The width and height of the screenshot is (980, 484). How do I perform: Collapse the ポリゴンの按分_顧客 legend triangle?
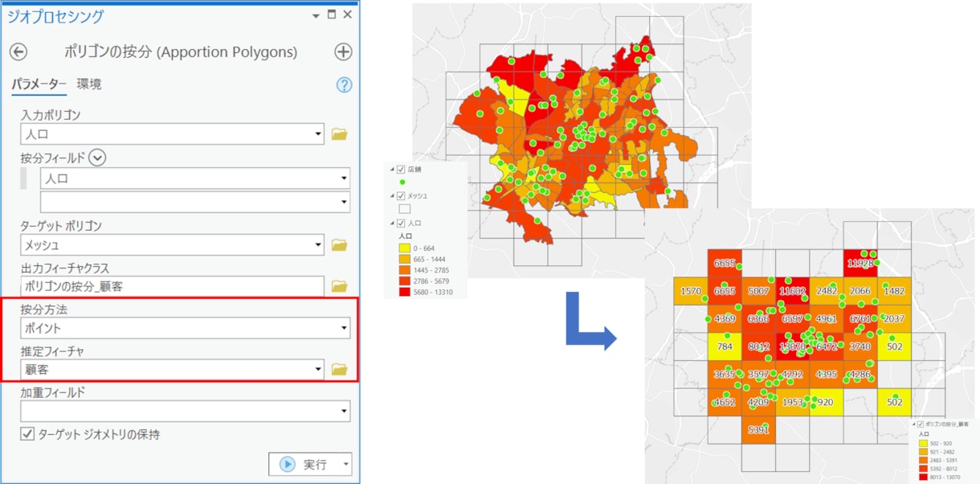point(914,423)
